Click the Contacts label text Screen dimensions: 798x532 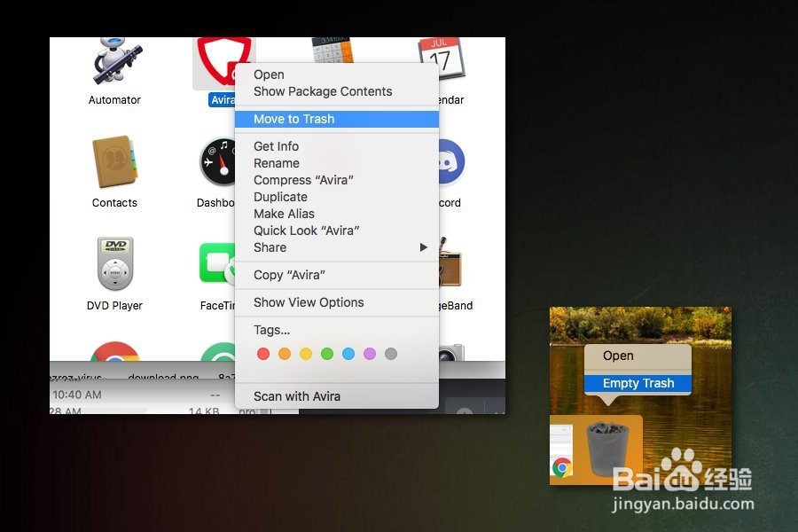(114, 203)
